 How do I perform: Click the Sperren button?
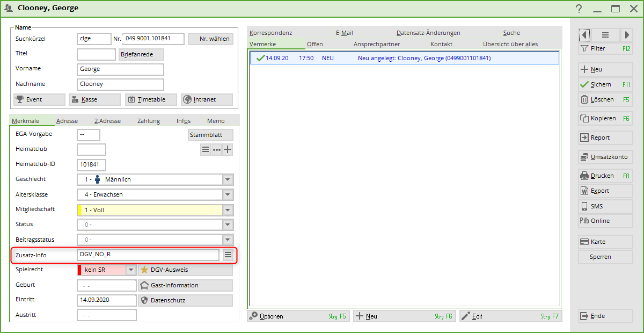pos(605,257)
